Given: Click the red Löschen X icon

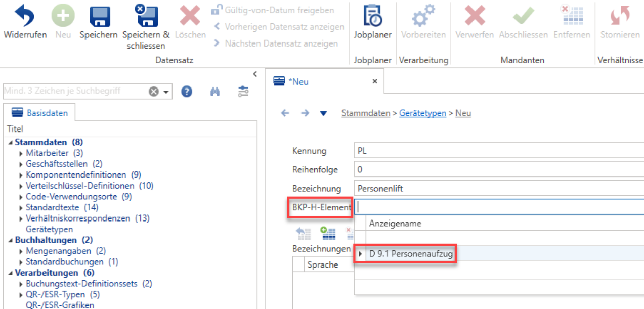Looking at the screenshot, I should (x=190, y=17).
